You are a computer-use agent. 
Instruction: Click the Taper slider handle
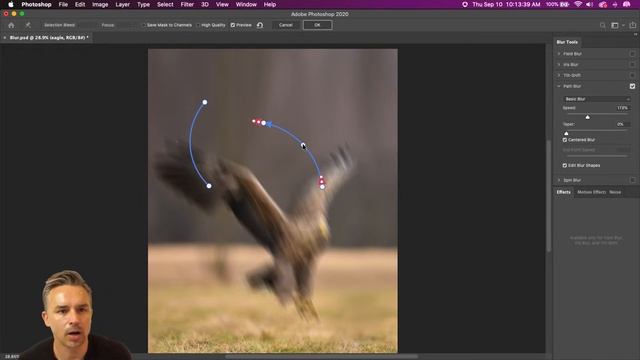566,133
